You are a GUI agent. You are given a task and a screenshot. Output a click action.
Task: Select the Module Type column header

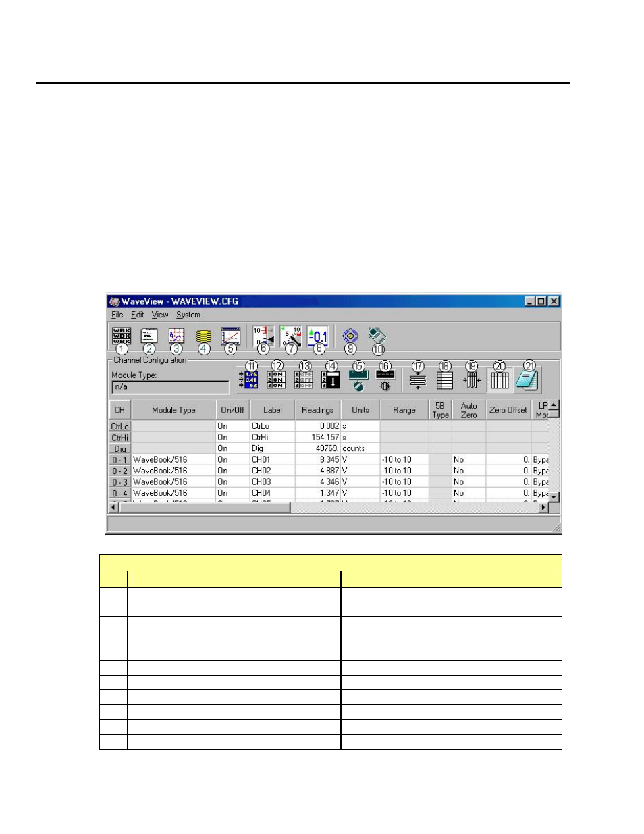point(173,410)
